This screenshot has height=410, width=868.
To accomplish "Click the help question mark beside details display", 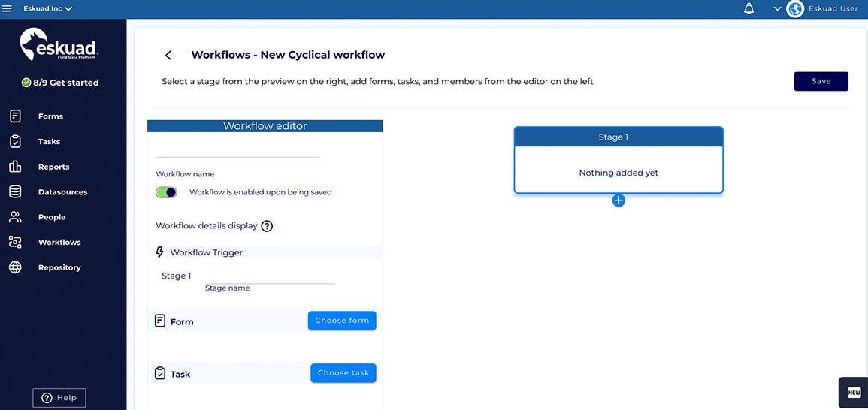I will [x=267, y=226].
